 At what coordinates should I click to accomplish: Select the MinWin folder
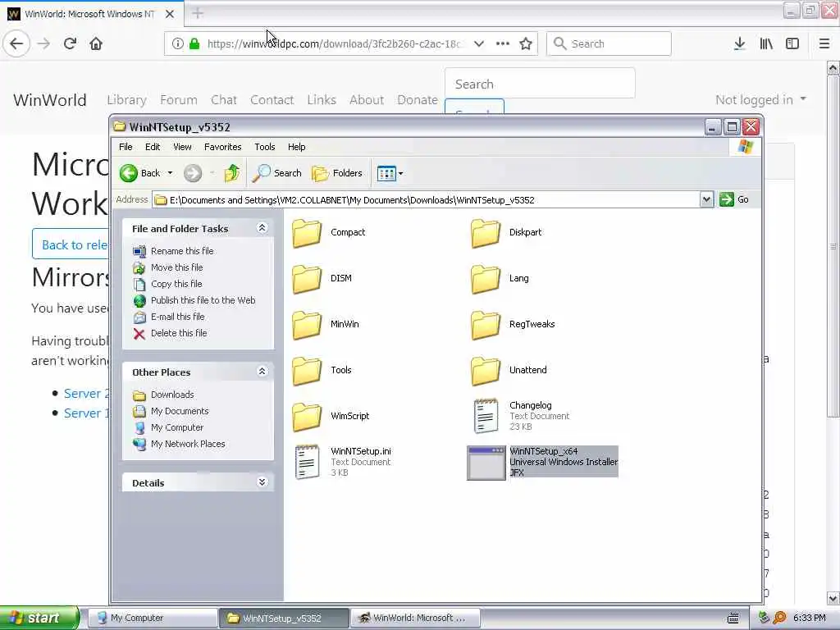click(326, 325)
